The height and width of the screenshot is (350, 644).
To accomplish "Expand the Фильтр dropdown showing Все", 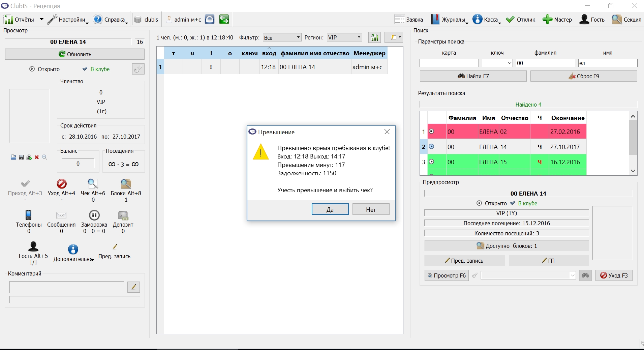I will coord(282,37).
